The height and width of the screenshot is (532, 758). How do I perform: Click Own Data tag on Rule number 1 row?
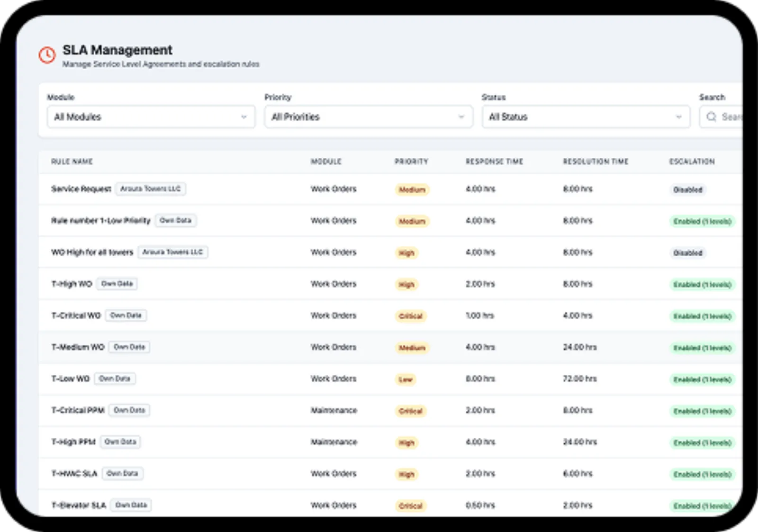coord(176,220)
